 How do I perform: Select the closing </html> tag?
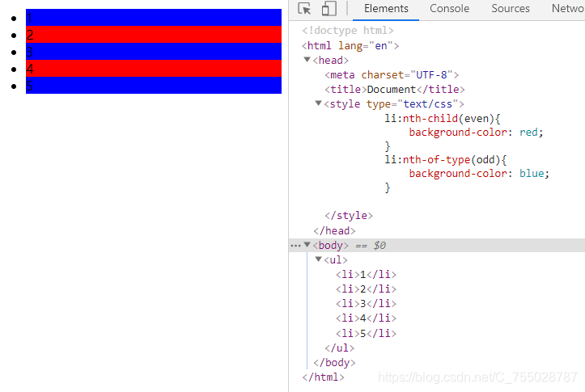click(323, 377)
